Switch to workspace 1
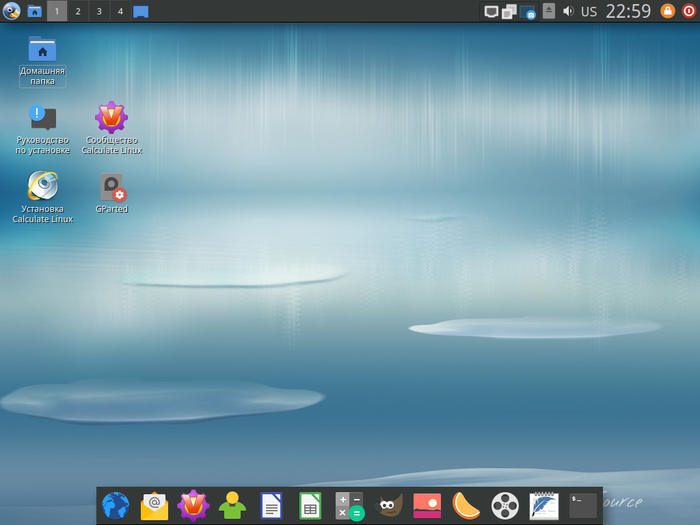 (57, 11)
